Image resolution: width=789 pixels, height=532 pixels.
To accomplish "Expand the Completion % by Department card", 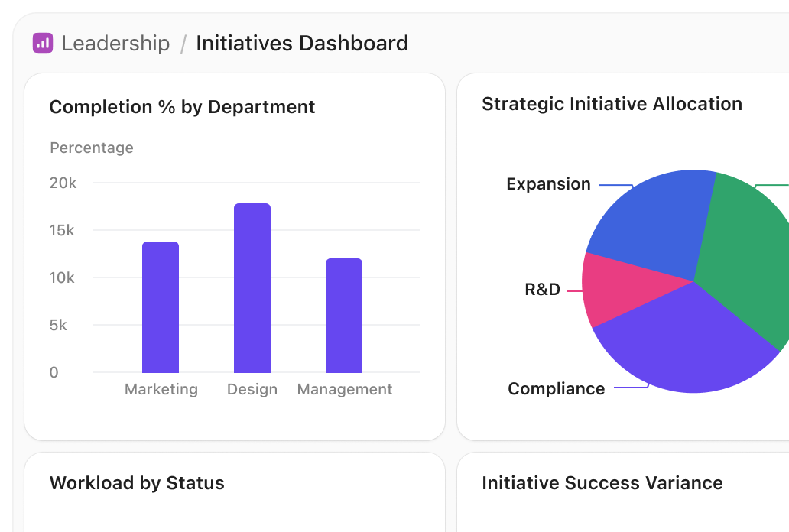I will [x=182, y=107].
